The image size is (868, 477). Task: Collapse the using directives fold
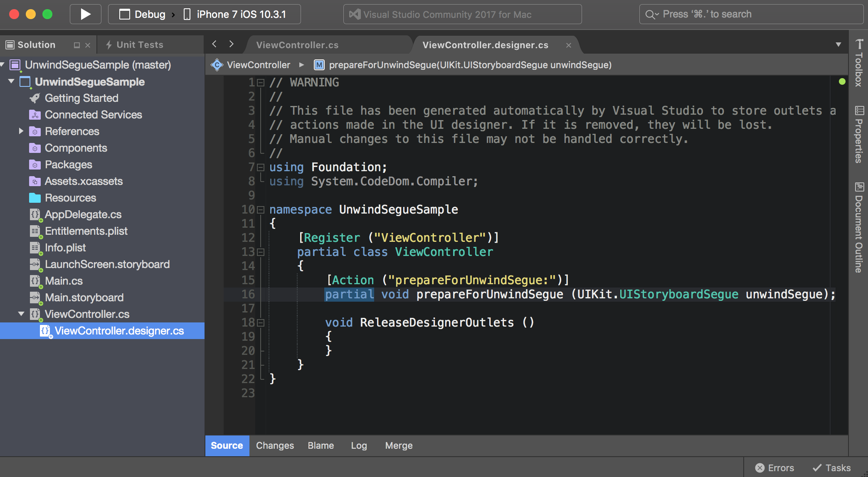(261, 167)
